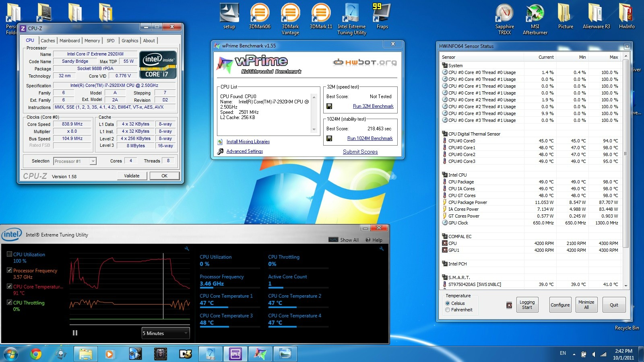This screenshot has width=644, height=362.
Task: Toggle the CPU Throttling checkbox in XTU
Action: (x=9, y=302)
